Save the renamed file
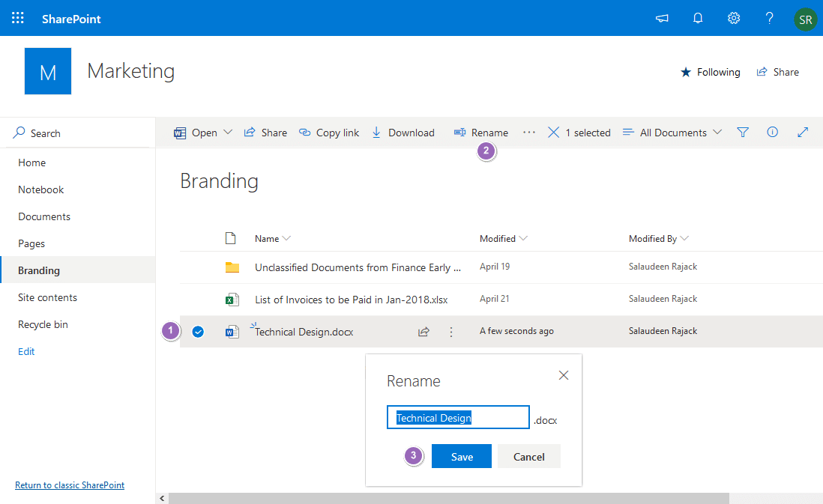The height and width of the screenshot is (504, 823). (461, 456)
